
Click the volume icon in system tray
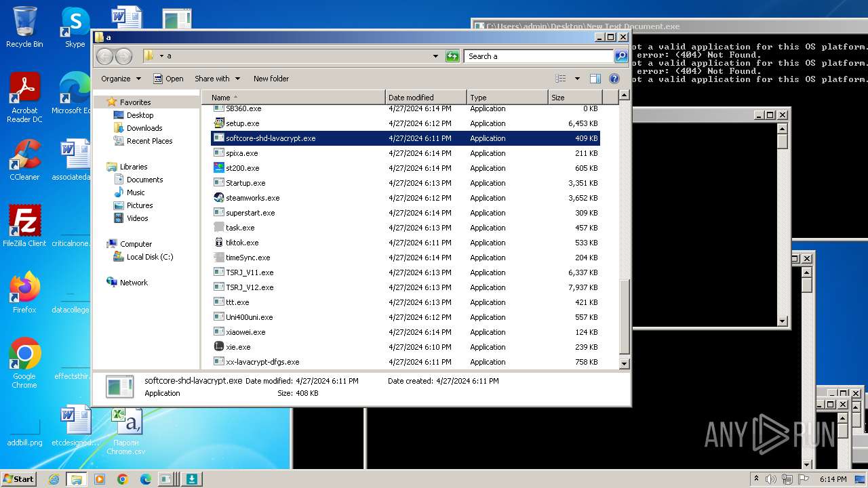point(771,479)
